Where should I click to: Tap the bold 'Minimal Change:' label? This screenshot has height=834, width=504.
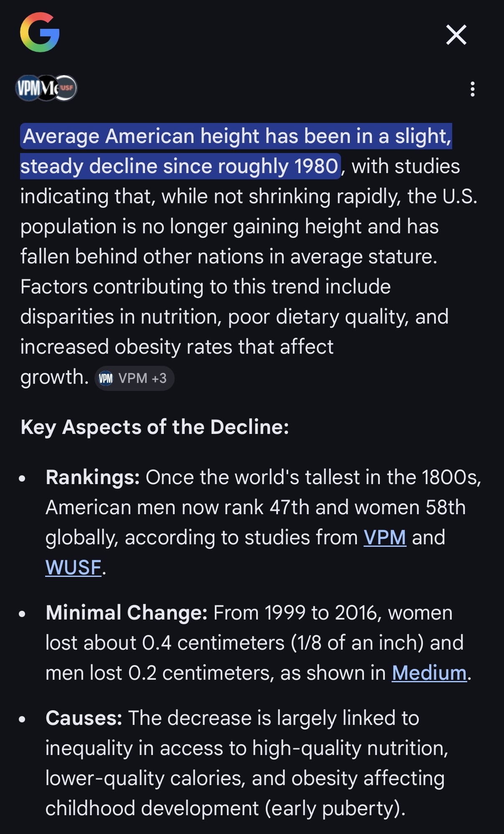[x=126, y=613]
